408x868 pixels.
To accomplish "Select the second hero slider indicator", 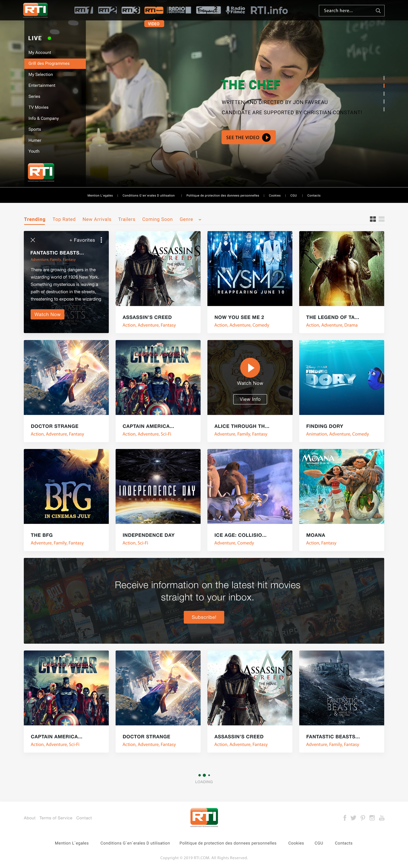I will [x=384, y=86].
